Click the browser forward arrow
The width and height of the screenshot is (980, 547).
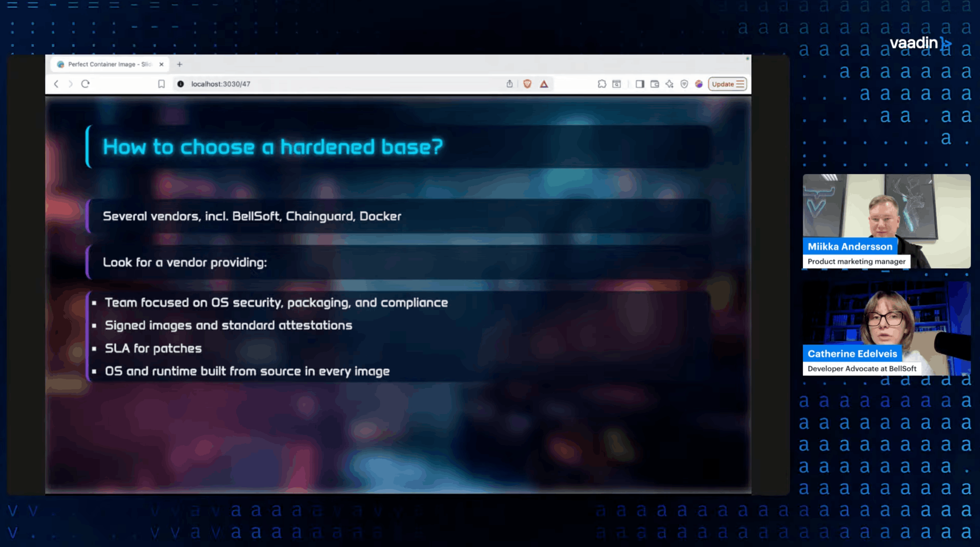[x=70, y=84]
